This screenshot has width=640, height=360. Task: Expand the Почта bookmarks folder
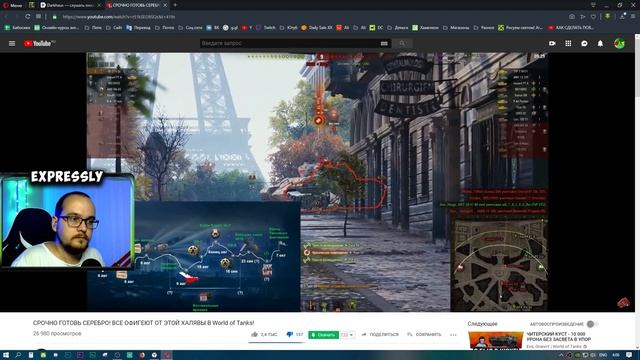[x=164, y=28]
